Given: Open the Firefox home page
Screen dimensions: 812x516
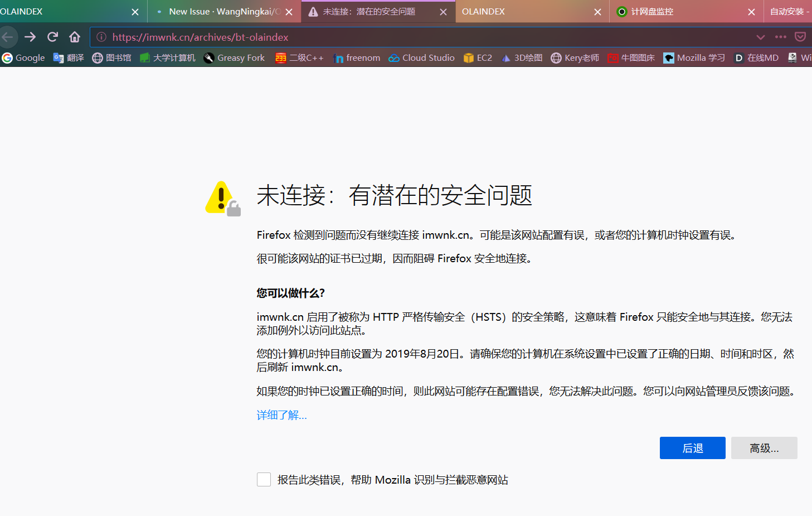Looking at the screenshot, I should 74,37.
